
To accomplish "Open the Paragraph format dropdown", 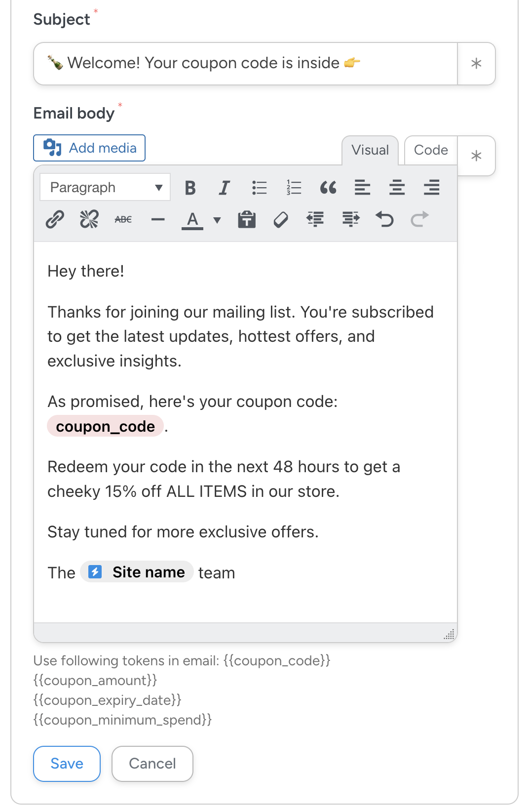I will (x=105, y=188).
